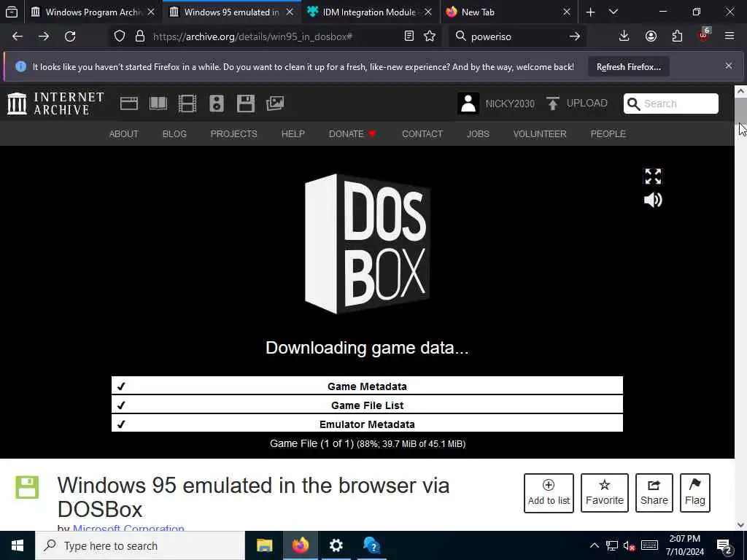
Task: Toggle emulator fullscreen mode
Action: coord(653,176)
